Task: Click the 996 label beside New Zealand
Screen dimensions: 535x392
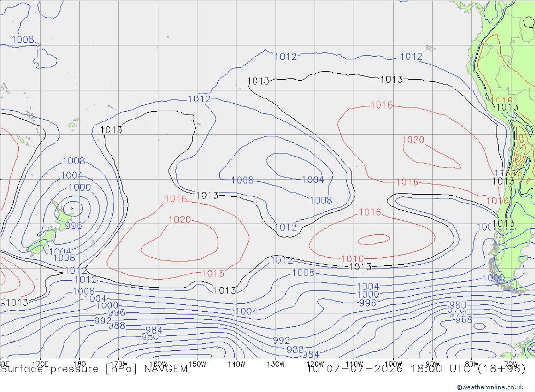Action: pyautogui.click(x=74, y=226)
